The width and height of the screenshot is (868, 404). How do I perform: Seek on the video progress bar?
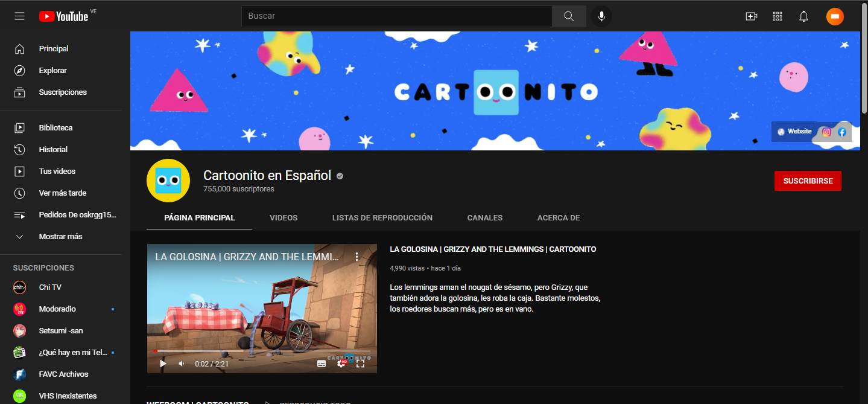(x=262, y=351)
